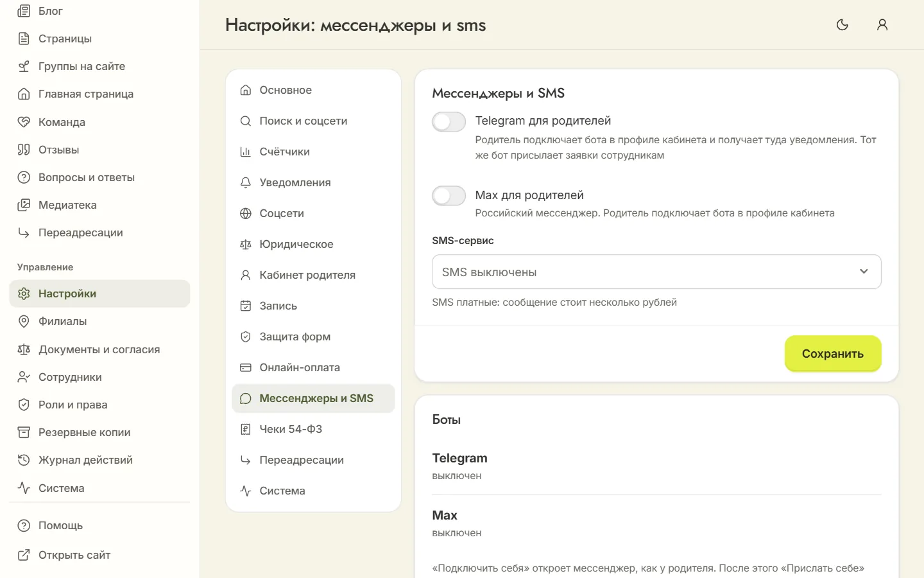Click the gear icon next to Настройки
The image size is (924, 578).
point(24,293)
